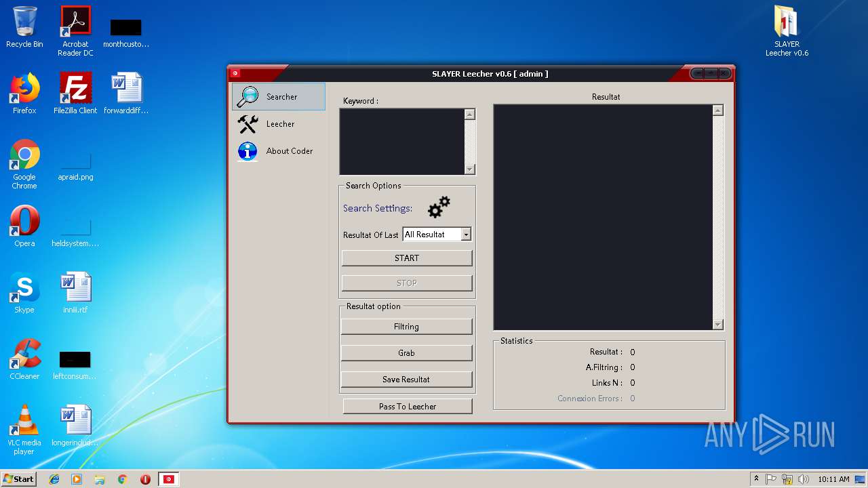
Task: Click the About Coder info icon
Action: click(248, 151)
